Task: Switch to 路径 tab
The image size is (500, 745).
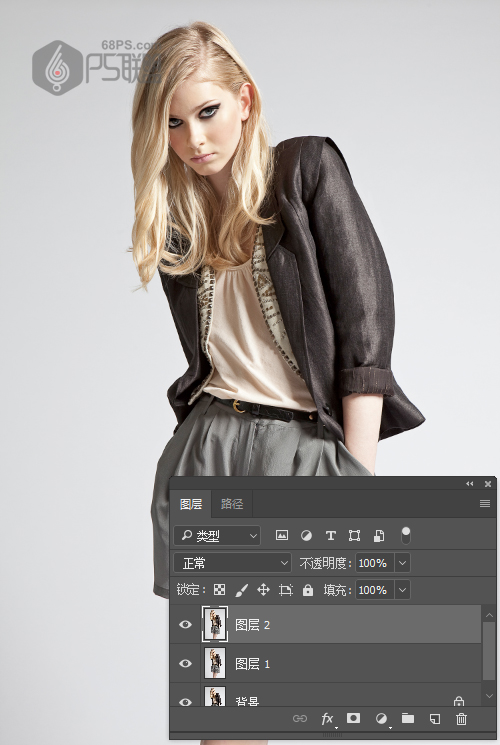Action: 232,504
